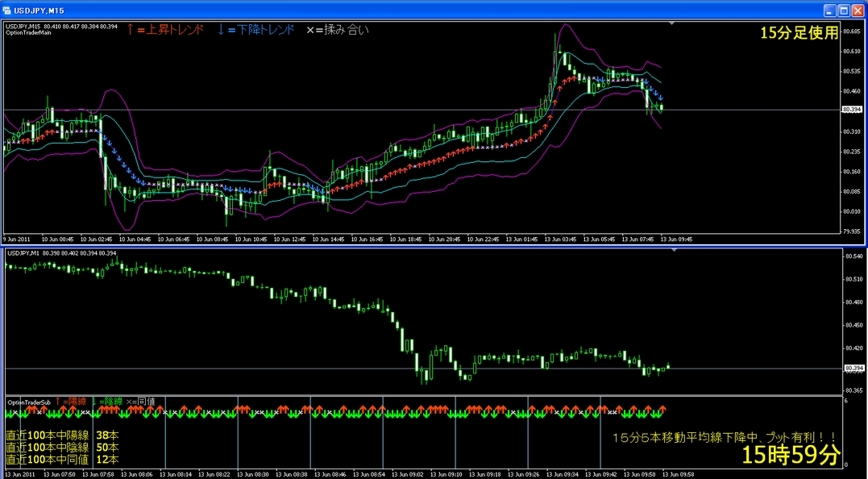Click the USDJPY,M1 quote header text
The image size is (868, 479).
[61, 253]
